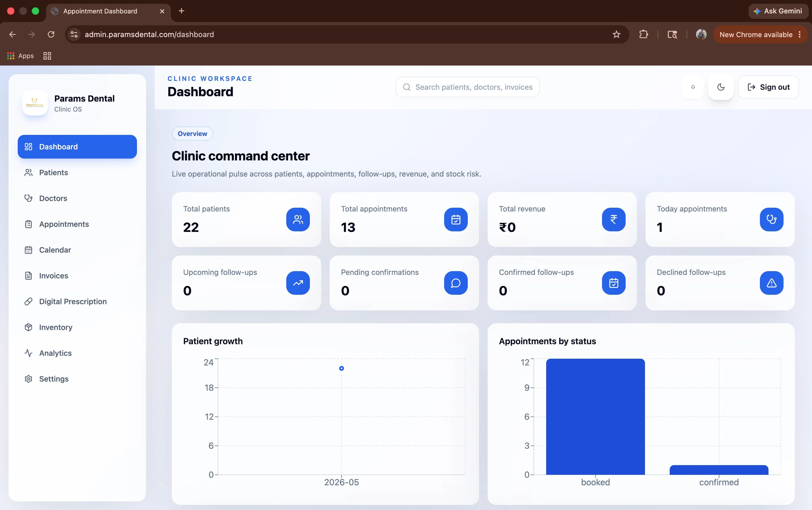Click the tab groups grid icon
The height and width of the screenshot is (510, 812).
[x=47, y=56]
